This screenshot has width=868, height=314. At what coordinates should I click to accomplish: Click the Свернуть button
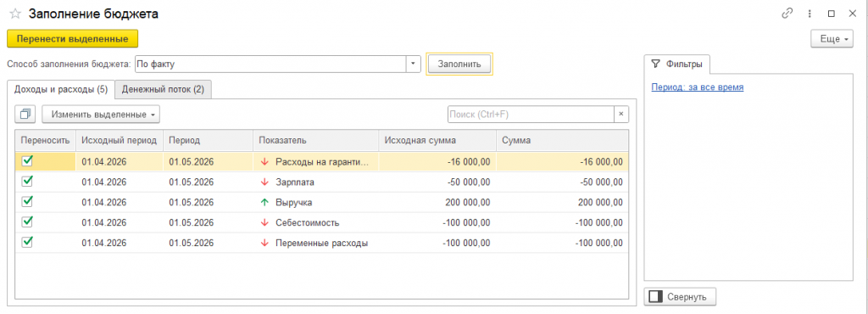tap(681, 297)
